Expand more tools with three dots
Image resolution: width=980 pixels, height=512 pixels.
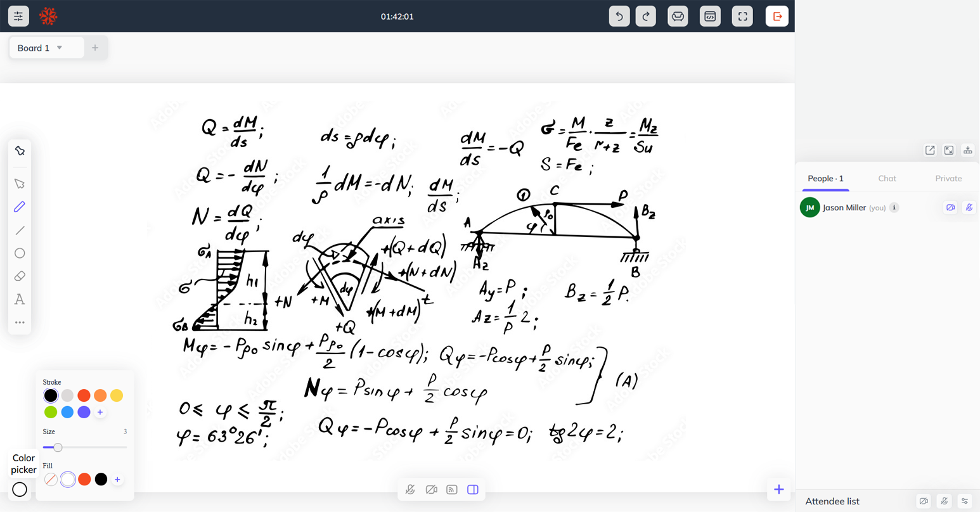coord(20,323)
